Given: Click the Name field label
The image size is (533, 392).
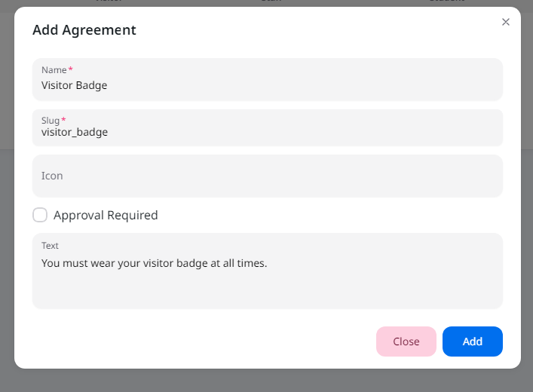Looking at the screenshot, I should [x=54, y=70].
